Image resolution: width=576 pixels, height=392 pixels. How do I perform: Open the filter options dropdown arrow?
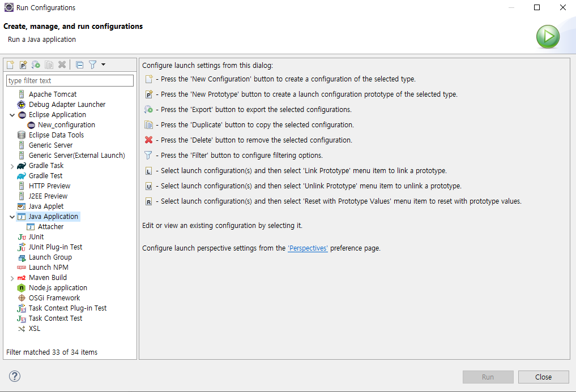point(103,65)
